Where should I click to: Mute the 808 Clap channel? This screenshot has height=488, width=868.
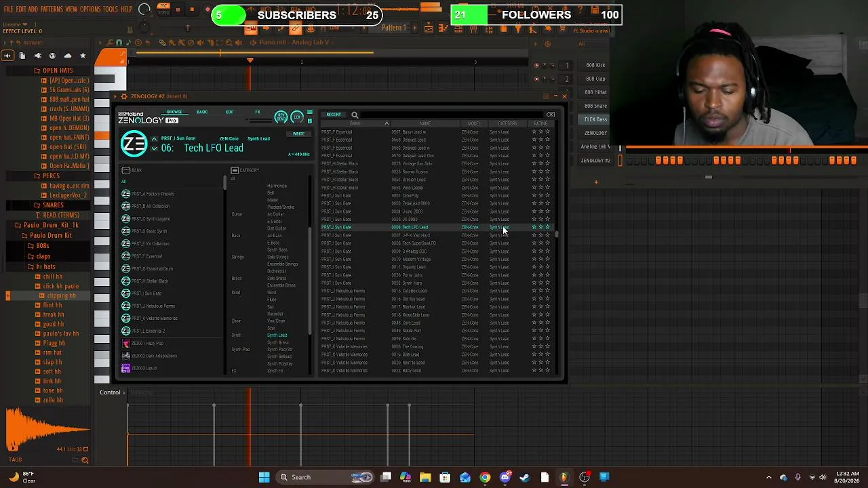[536, 79]
